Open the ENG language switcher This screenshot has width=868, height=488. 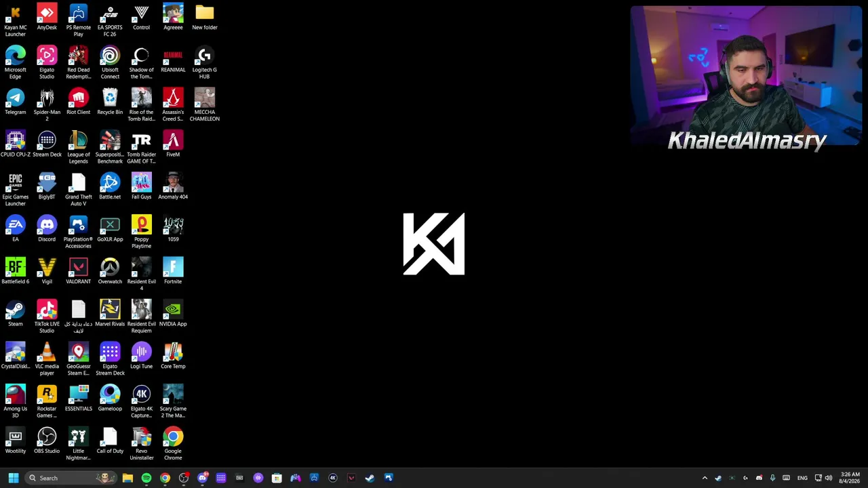click(x=802, y=478)
